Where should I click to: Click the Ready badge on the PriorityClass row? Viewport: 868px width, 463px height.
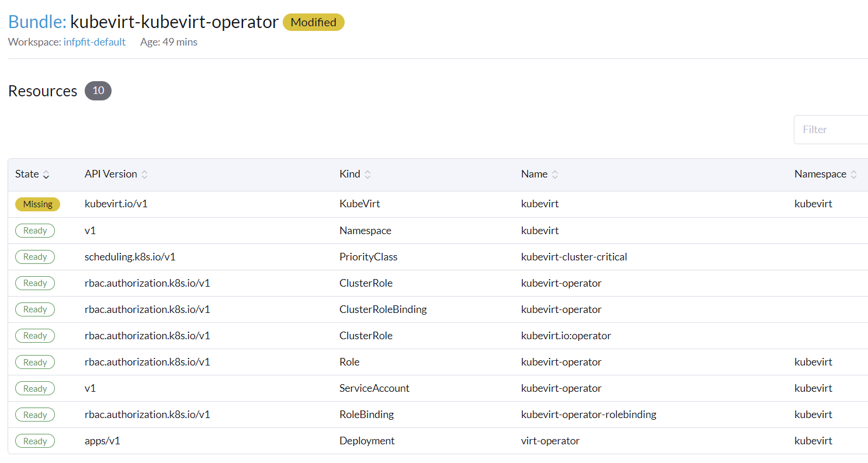[34, 256]
